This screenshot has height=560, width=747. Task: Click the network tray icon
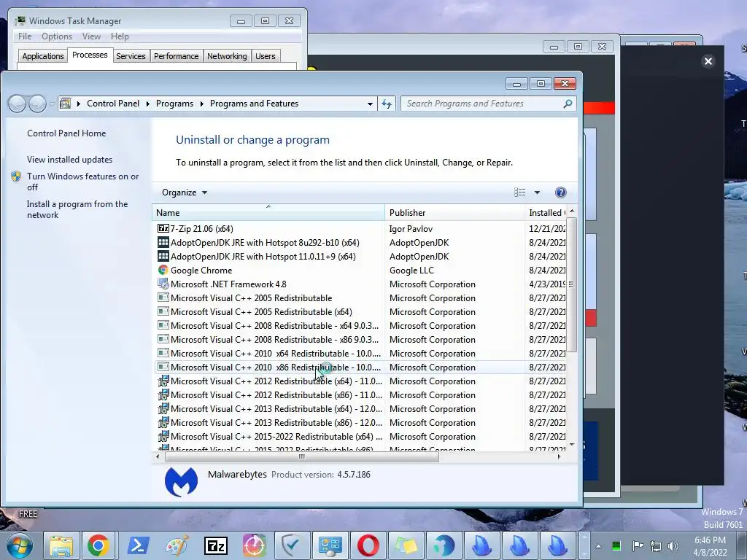click(x=656, y=545)
